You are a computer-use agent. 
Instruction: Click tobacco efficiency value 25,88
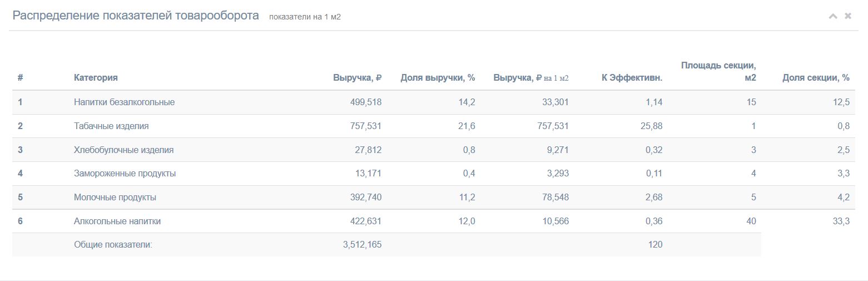point(651,126)
